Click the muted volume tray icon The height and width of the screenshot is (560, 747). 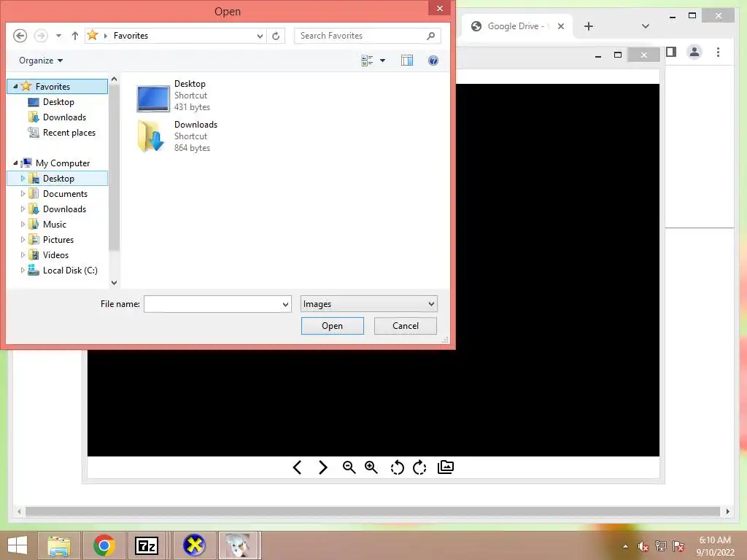point(643,547)
